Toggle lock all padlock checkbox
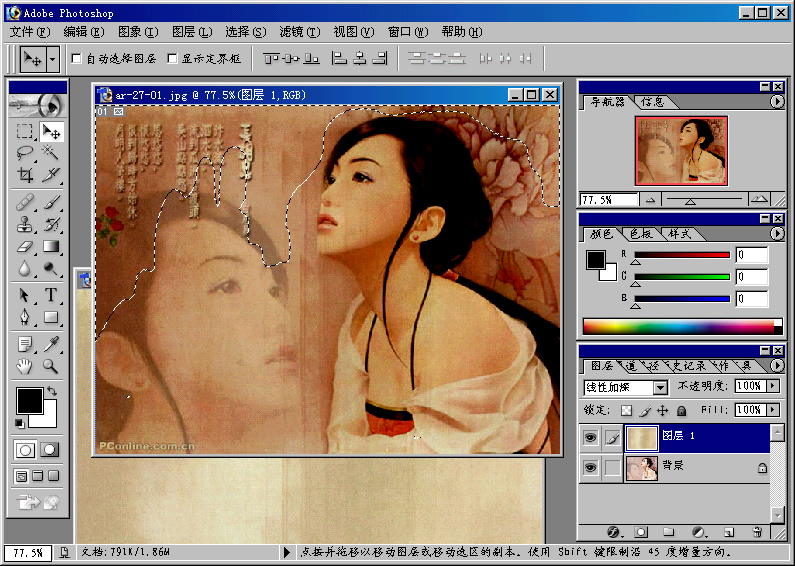 coord(681,410)
